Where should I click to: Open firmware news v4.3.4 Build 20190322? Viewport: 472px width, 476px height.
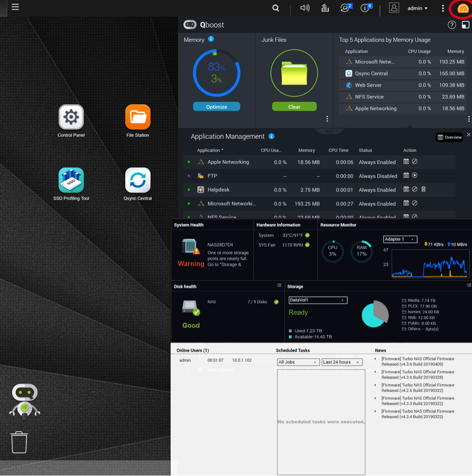[418, 414]
